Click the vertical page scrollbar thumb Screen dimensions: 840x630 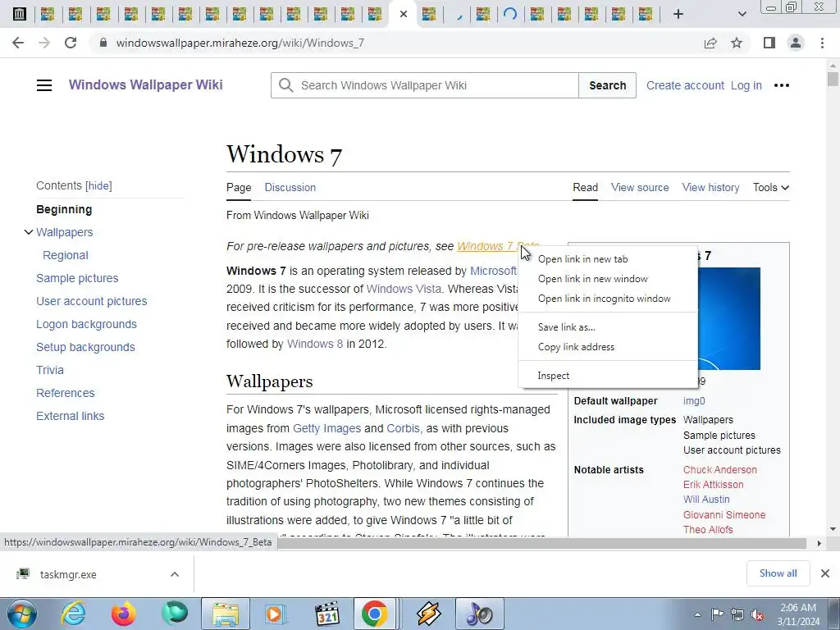(833, 80)
